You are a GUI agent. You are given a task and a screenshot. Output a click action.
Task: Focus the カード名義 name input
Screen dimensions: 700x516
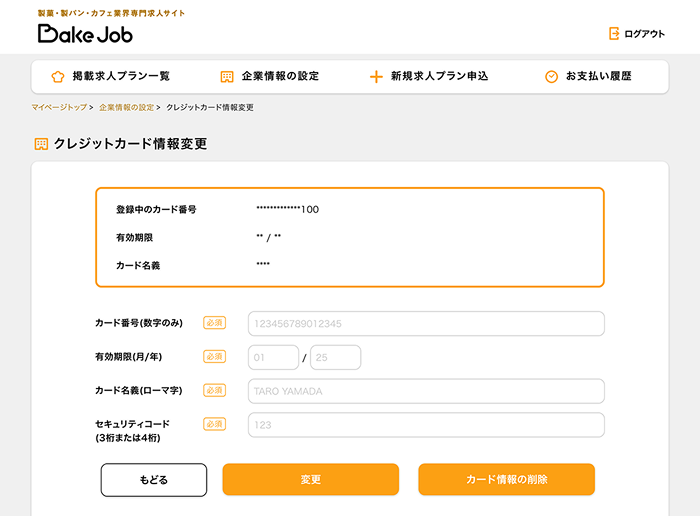point(426,391)
